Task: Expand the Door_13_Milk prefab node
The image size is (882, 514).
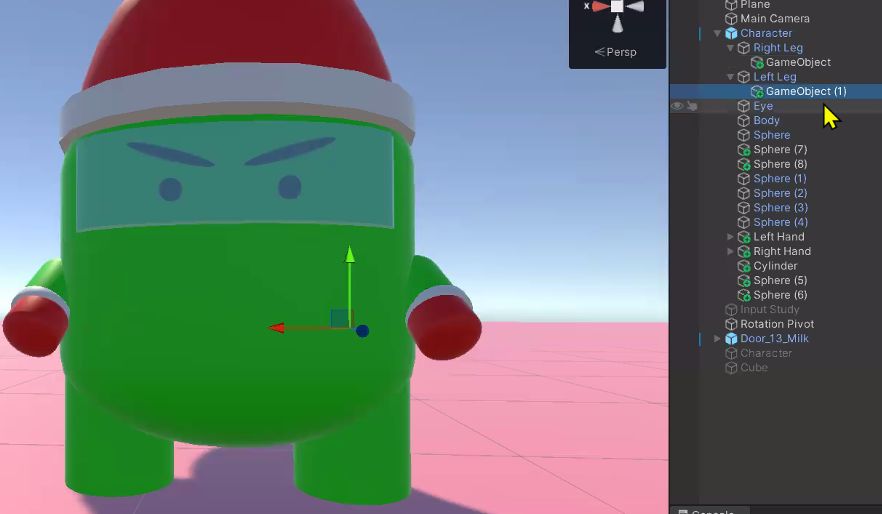Action: [717, 339]
